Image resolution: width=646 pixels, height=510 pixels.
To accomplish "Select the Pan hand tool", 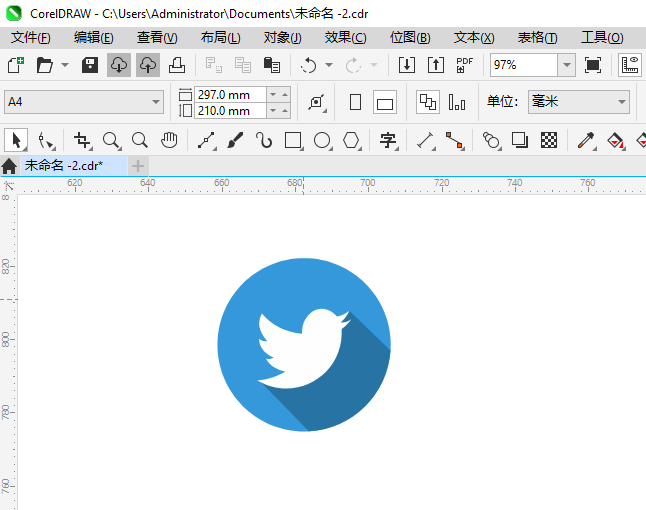I will (169, 140).
